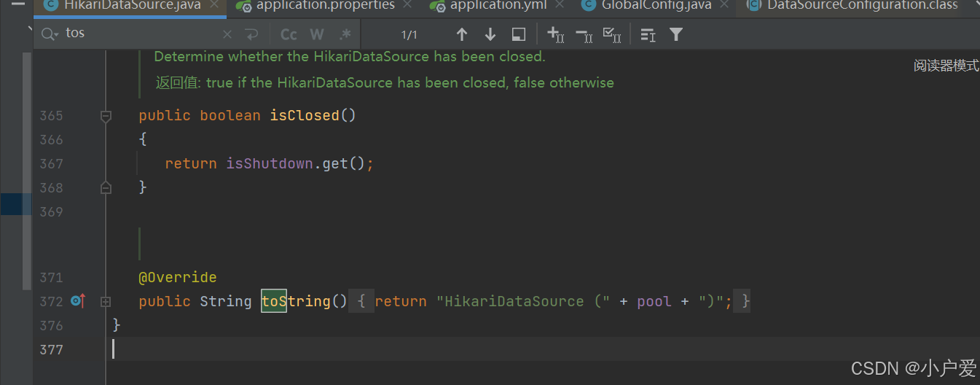This screenshot has width=980, height=385.
Task: Click the @Override annotation text
Action: (x=178, y=278)
